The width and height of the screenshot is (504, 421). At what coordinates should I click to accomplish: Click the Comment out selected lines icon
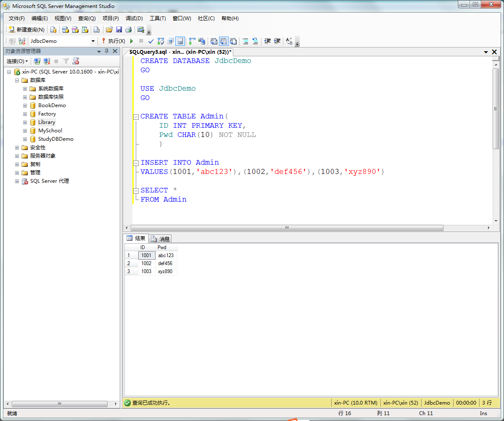245,41
